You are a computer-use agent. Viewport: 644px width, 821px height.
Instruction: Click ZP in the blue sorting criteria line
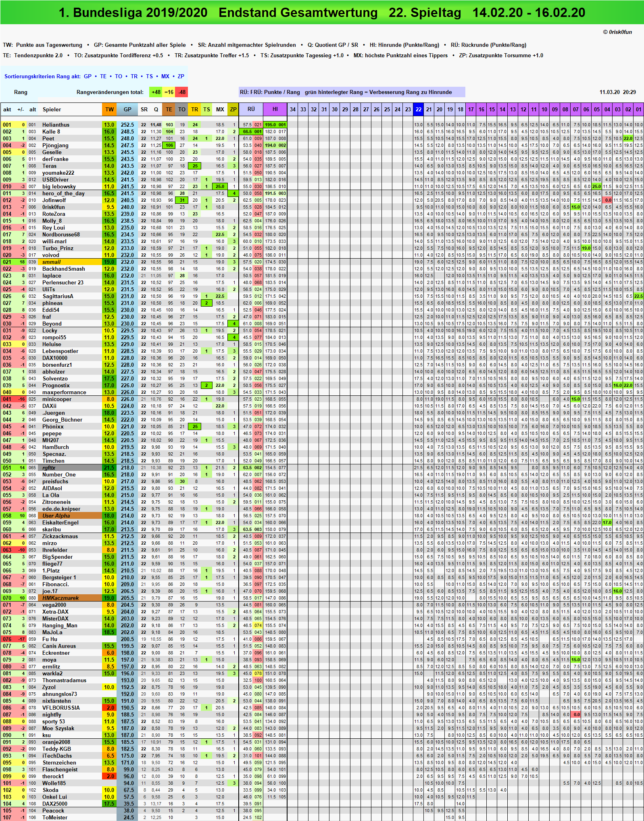coord(181,76)
